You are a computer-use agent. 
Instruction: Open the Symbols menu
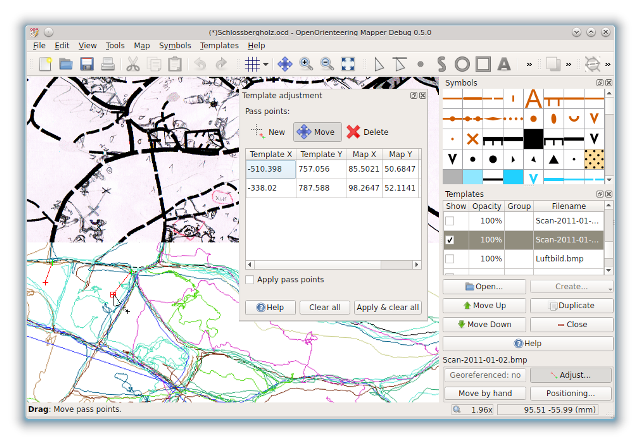pyautogui.click(x=175, y=45)
